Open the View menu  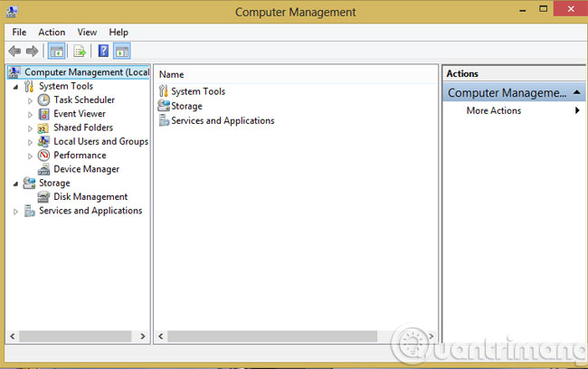(87, 33)
